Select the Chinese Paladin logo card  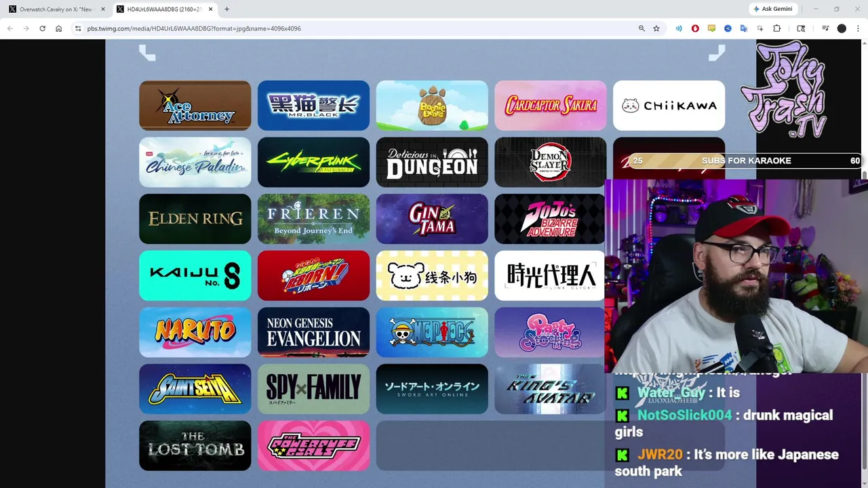(x=195, y=162)
